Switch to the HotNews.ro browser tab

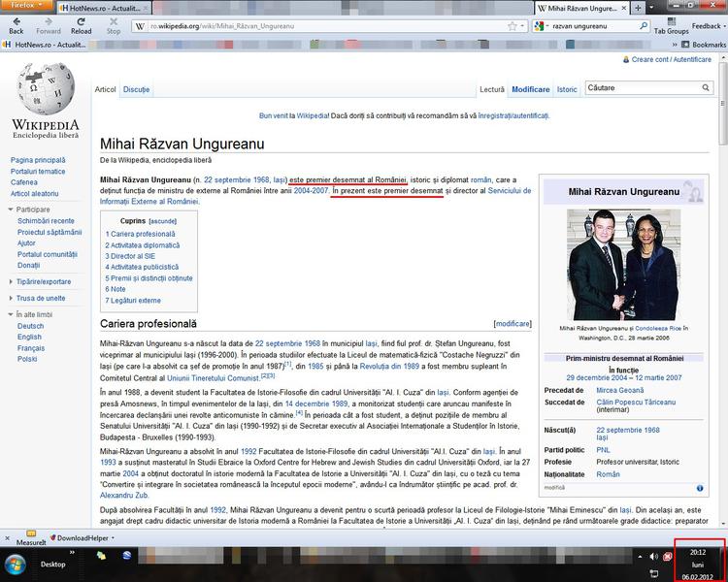(x=104, y=8)
